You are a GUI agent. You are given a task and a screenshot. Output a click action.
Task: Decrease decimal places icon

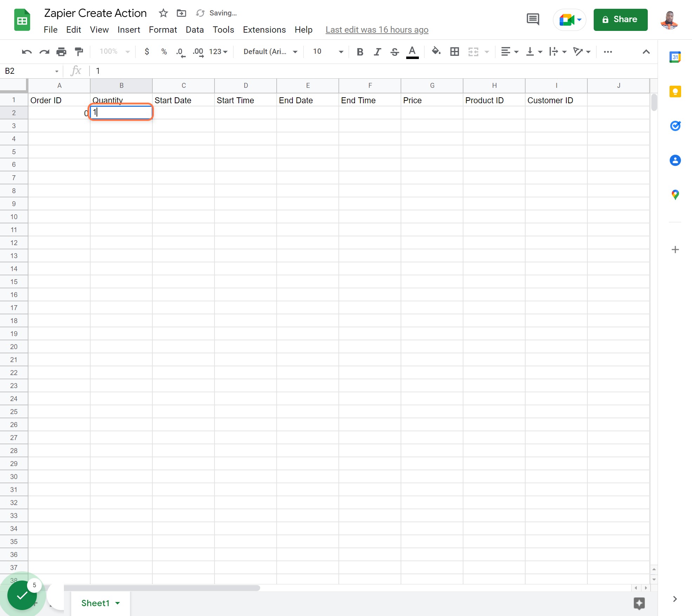pos(181,52)
